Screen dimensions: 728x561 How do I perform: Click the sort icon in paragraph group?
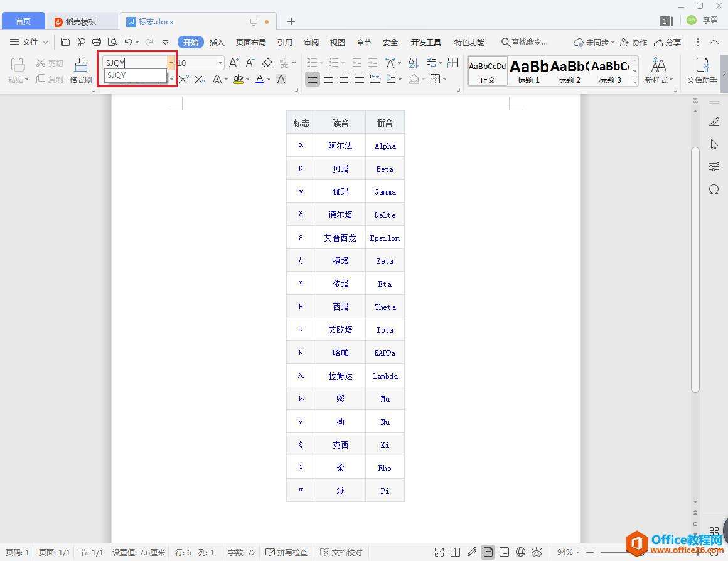[x=413, y=63]
